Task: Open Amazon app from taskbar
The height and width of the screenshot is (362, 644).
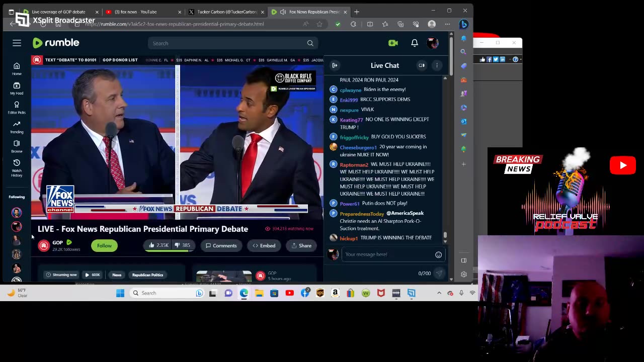Action: pos(335,293)
